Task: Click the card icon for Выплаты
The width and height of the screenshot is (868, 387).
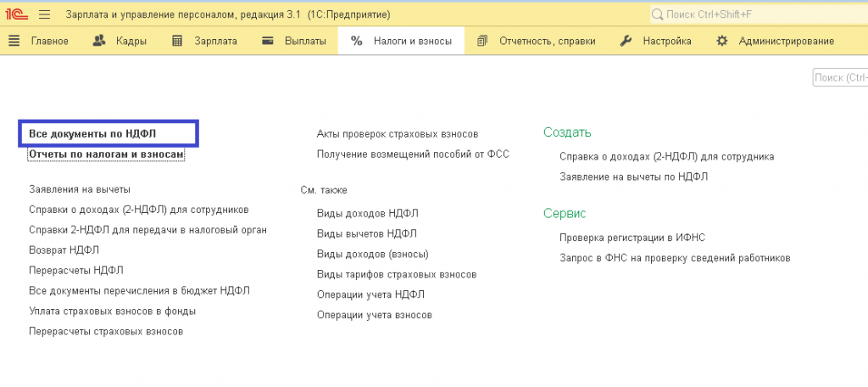Action: 268,41
